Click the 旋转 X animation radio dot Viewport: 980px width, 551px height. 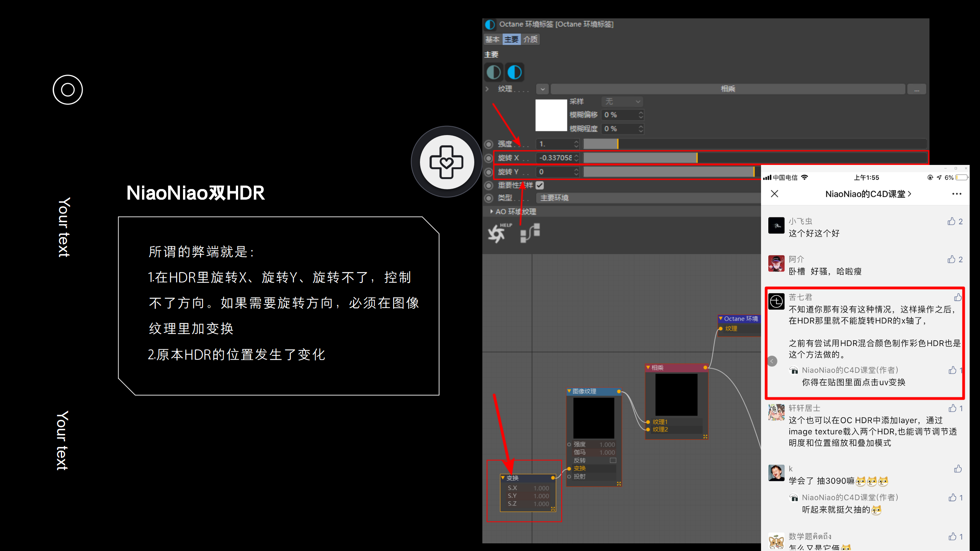pyautogui.click(x=488, y=158)
